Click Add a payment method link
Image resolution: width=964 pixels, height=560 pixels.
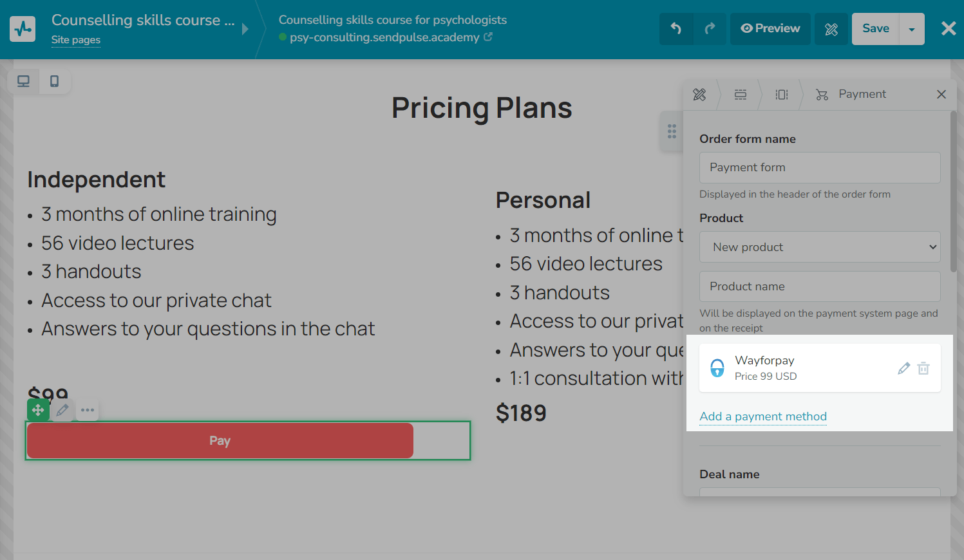pyautogui.click(x=763, y=416)
